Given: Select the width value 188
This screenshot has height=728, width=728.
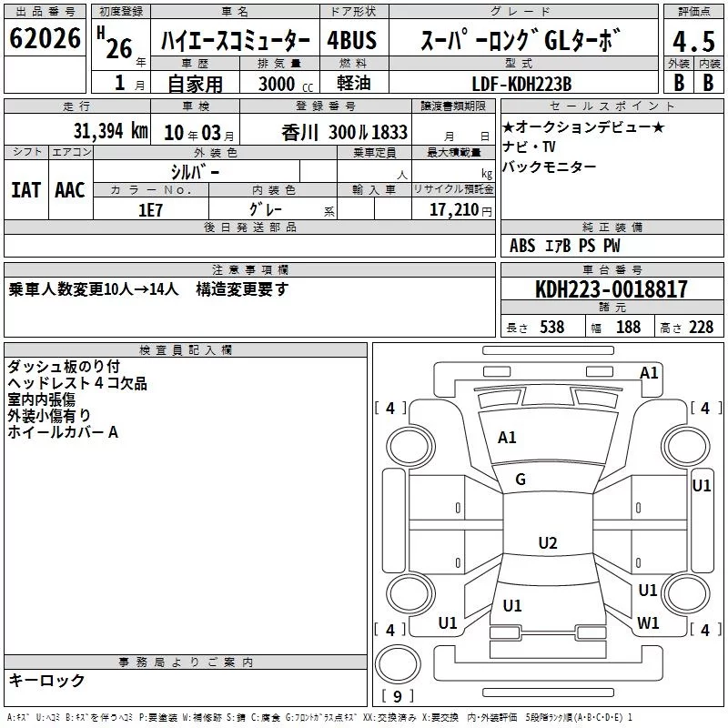Looking at the screenshot, I should click(628, 328).
